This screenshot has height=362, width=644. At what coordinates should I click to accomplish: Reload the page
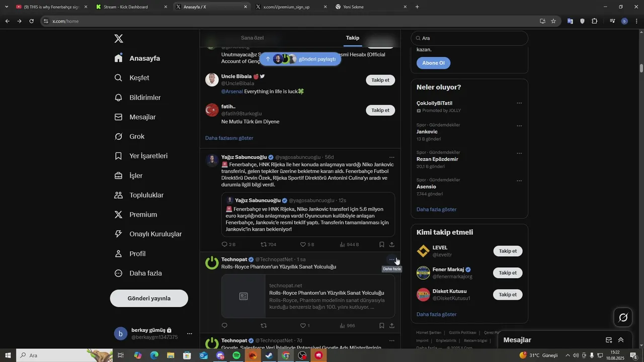(31, 21)
